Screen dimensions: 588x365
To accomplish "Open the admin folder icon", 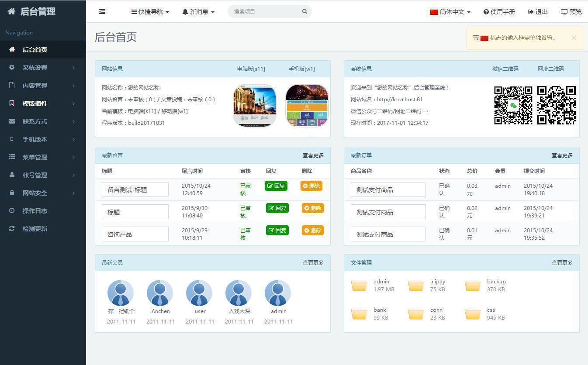I will [x=359, y=286].
